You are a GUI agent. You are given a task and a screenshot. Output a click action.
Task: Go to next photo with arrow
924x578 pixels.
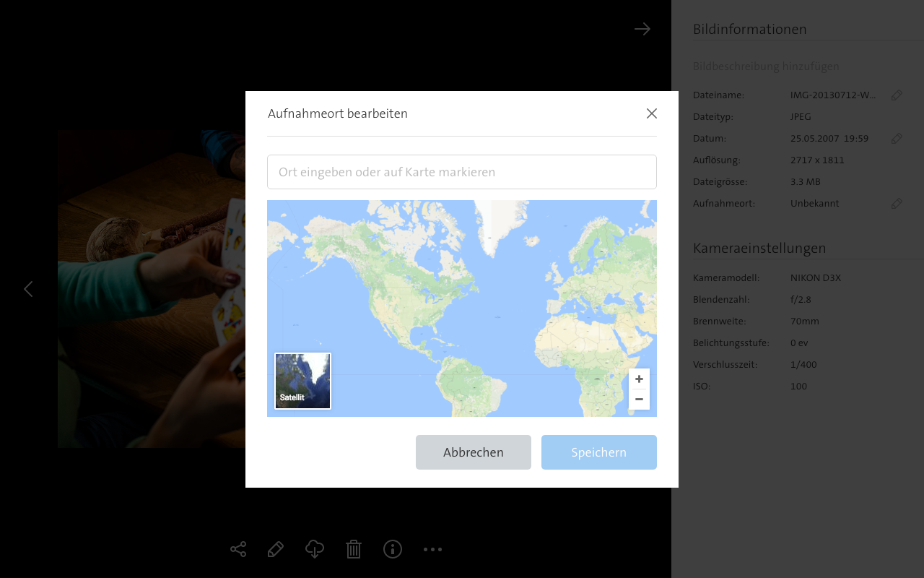(x=642, y=29)
